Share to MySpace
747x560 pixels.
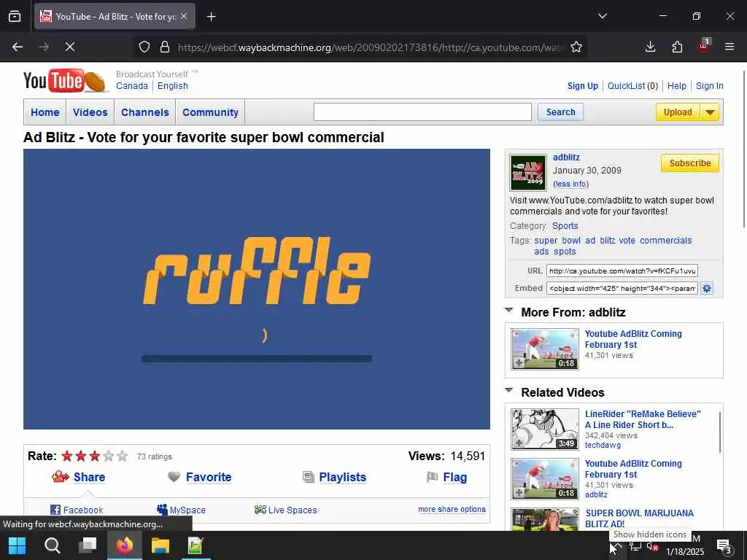181,510
